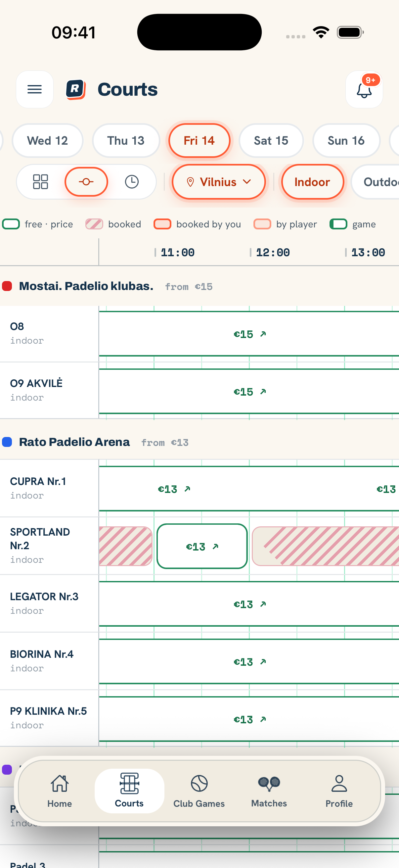Select court label O8
The image size is (399, 868).
point(17,326)
